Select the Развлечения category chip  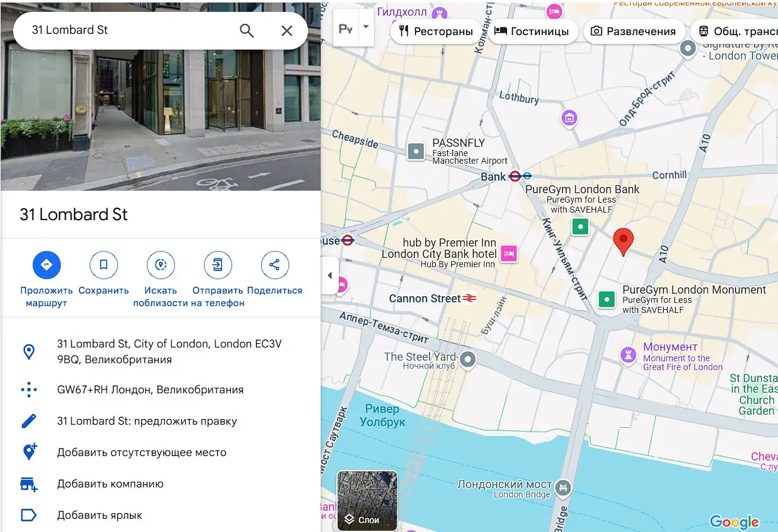(x=634, y=31)
